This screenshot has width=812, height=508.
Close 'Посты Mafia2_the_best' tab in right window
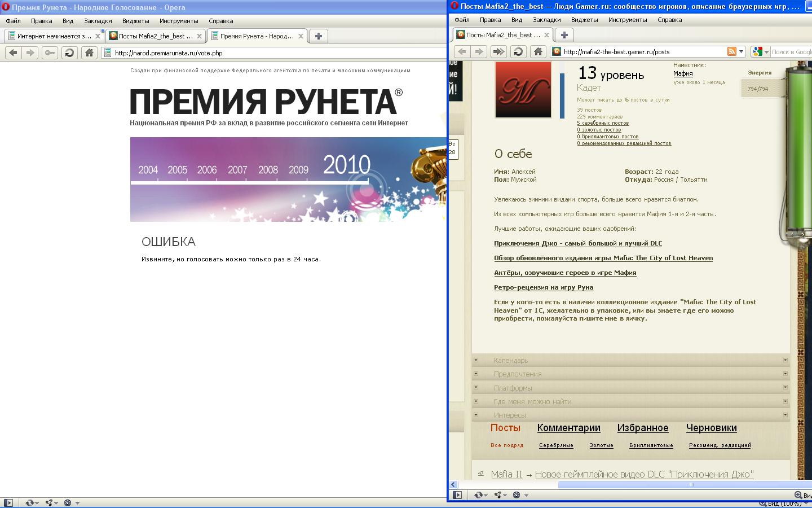click(546, 35)
